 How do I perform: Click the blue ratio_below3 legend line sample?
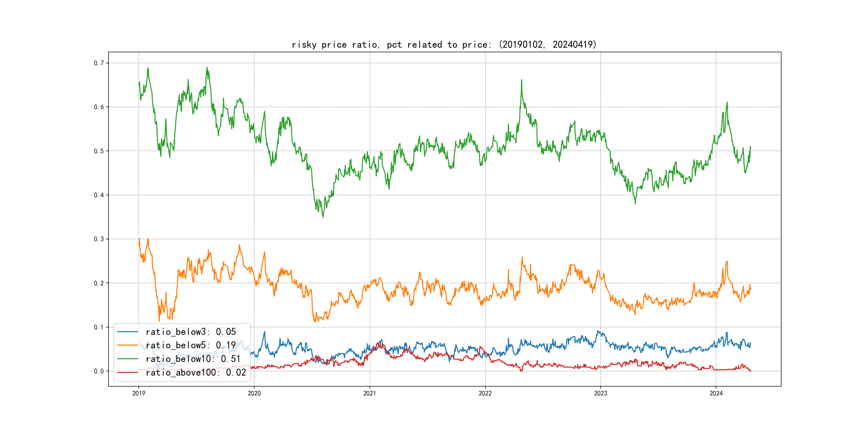127,332
